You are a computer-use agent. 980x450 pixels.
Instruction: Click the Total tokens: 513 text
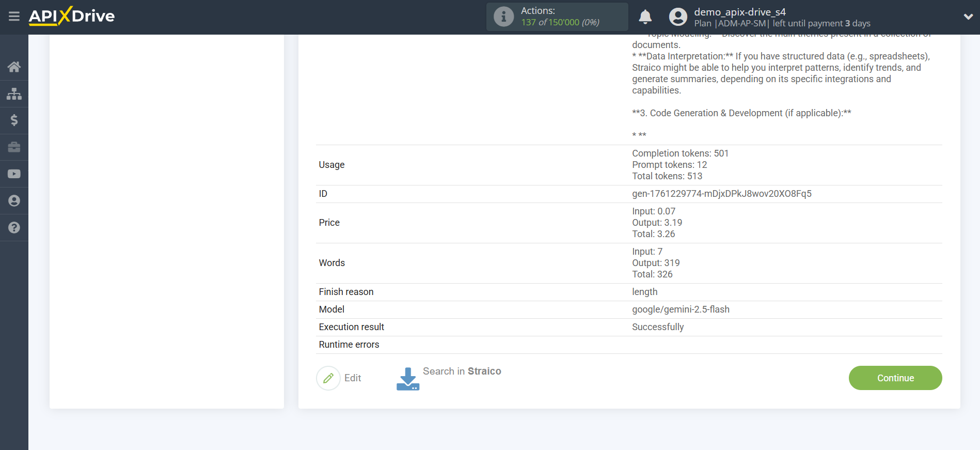click(x=667, y=176)
